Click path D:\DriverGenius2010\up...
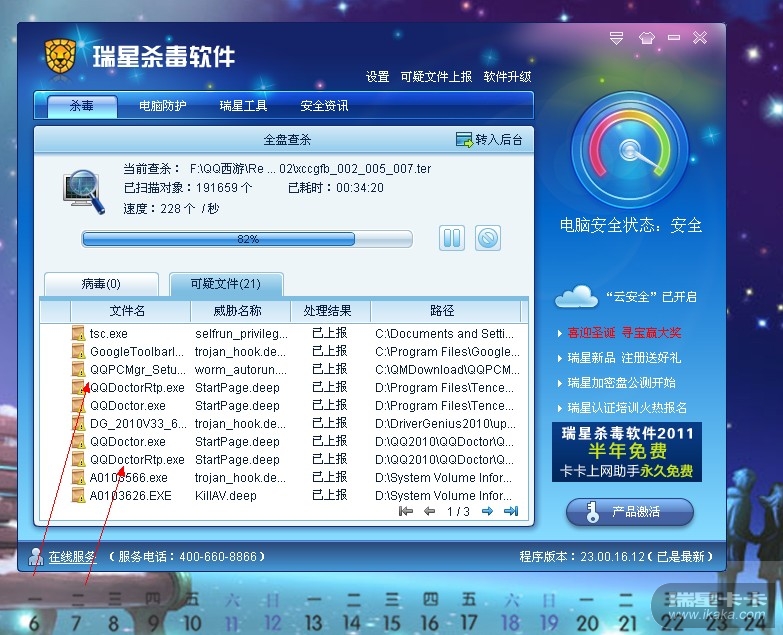The width and height of the screenshot is (783, 635). click(445, 423)
